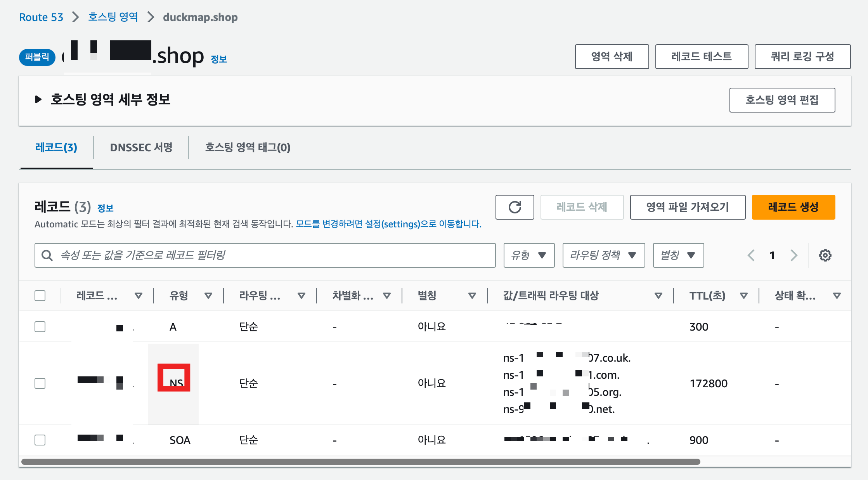Go to next page arrow
Viewport: 868px width, 480px height.
point(794,255)
